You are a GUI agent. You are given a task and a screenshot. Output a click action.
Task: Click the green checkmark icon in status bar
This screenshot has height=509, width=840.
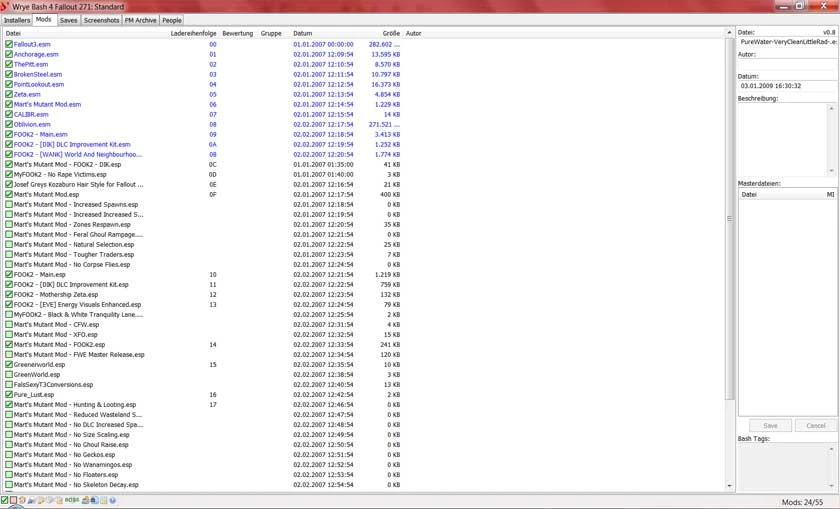[4, 500]
